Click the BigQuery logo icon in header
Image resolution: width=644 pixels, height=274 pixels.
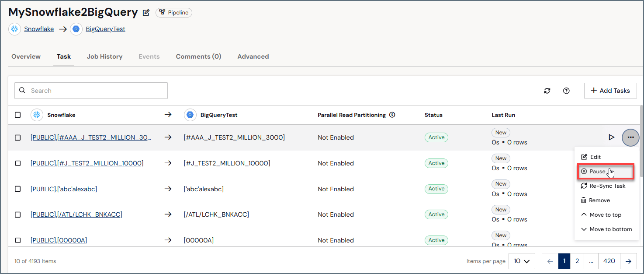pos(76,29)
